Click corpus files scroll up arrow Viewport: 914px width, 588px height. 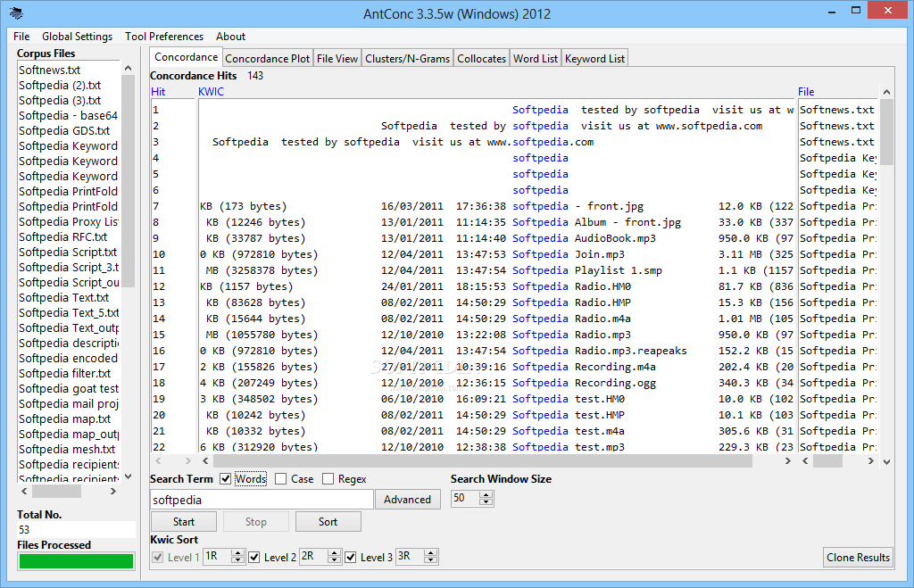(129, 68)
